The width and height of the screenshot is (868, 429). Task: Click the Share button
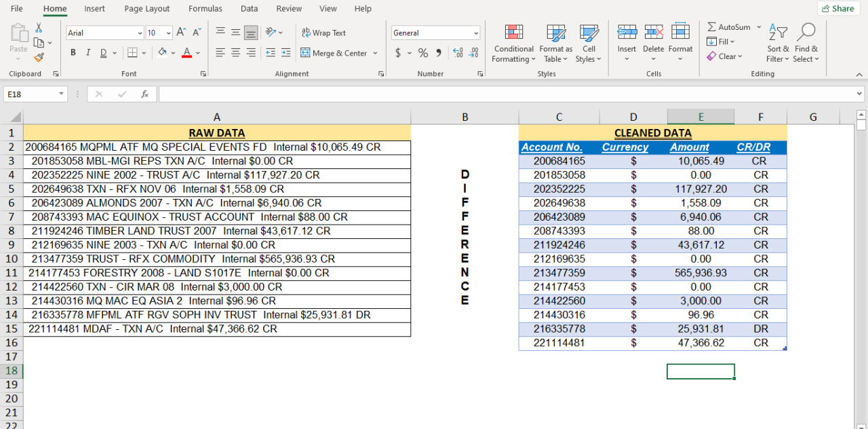pos(837,9)
